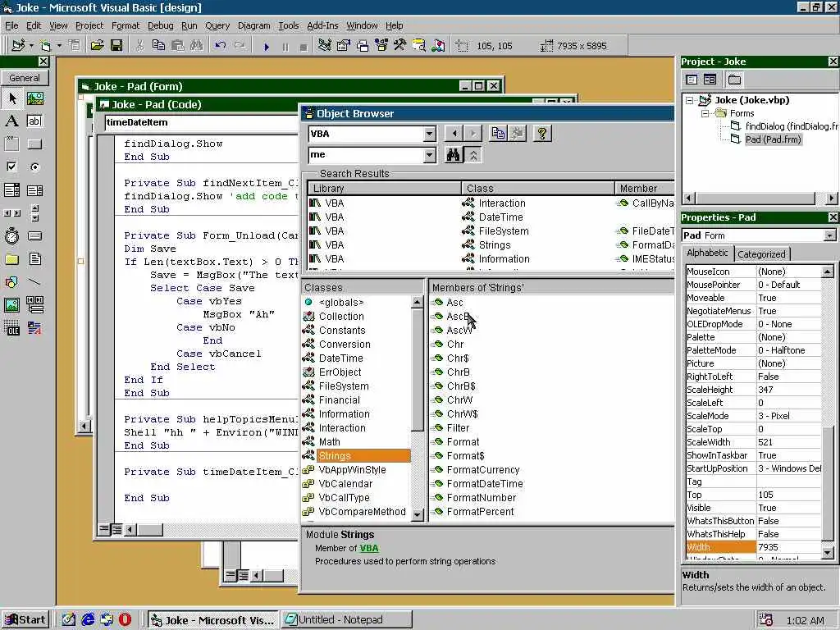840x630 pixels.
Task: Click View Object button in Project panel
Action: point(710,80)
